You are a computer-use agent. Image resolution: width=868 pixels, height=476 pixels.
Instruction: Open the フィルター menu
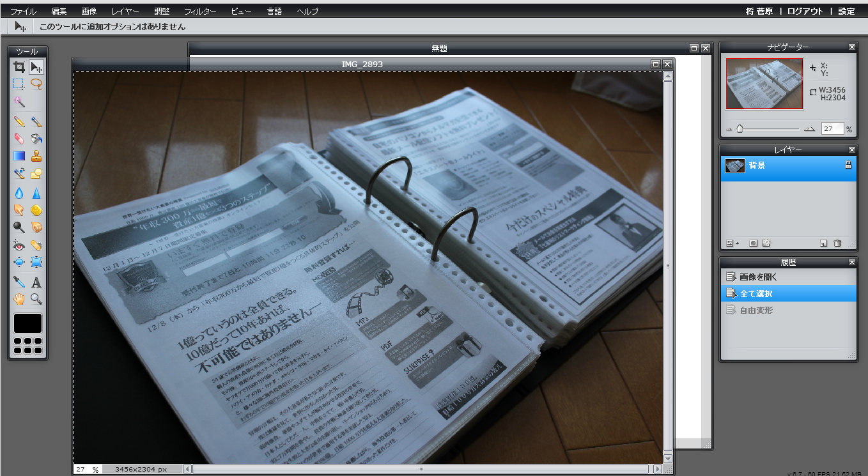[x=200, y=12]
